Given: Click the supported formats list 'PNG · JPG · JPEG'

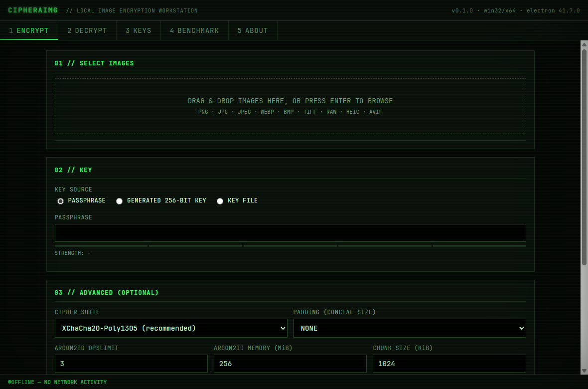Looking at the screenshot, I should 225,112.
